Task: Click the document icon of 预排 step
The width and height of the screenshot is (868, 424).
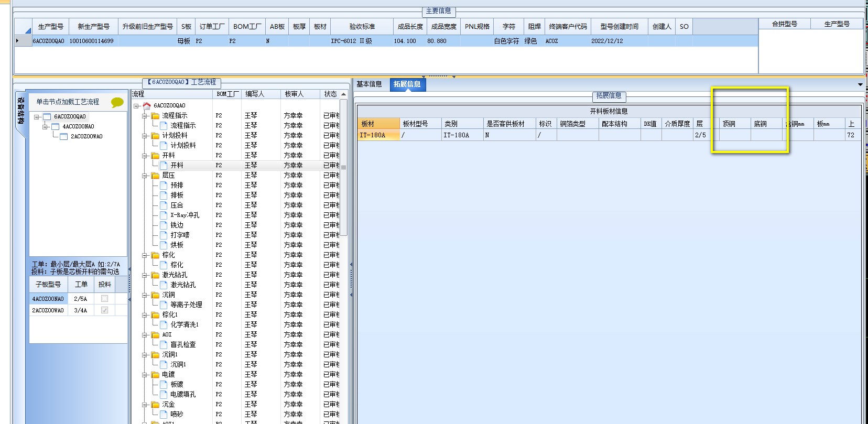Action: (164, 185)
